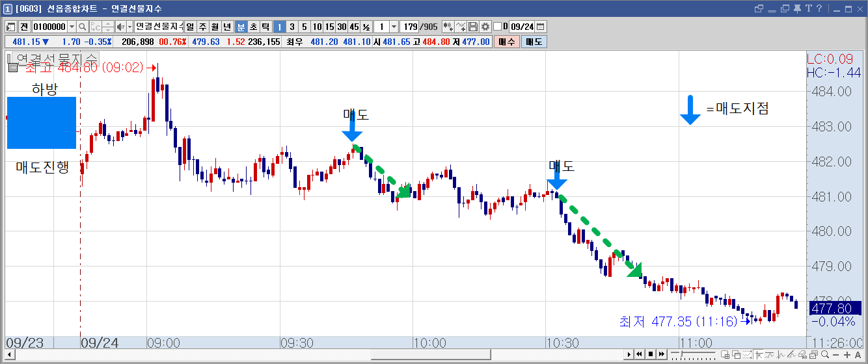This screenshot has height=364, width=868.
Task: Click the magnifier zoom icon at bottom
Action: [825, 354]
